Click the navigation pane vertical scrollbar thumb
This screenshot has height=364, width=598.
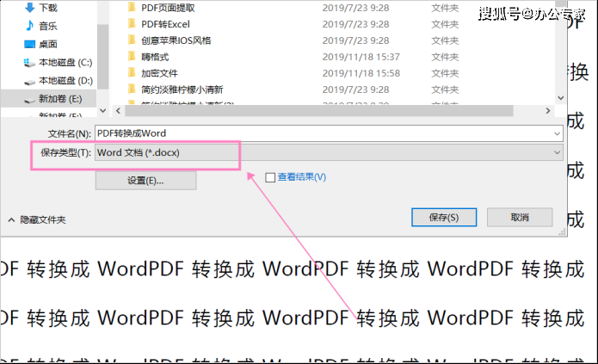point(103,57)
